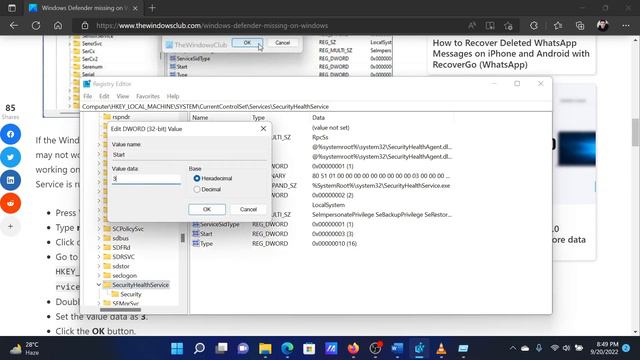640x360 pixels.
Task: Expand SDFRd registry key
Action: click(99, 247)
